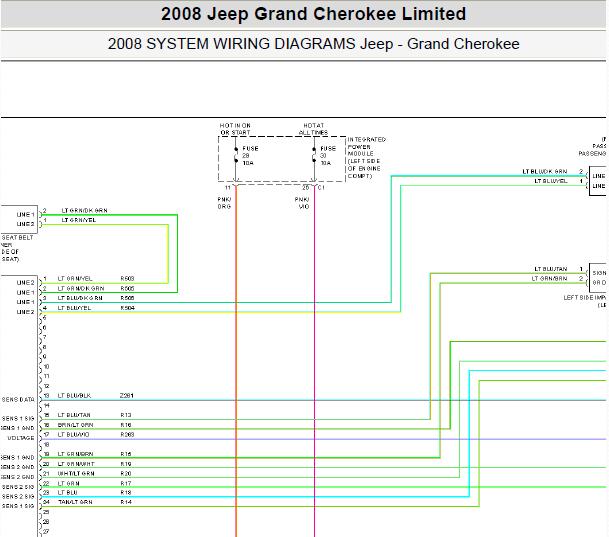Image resolution: width=609 pixels, height=537 pixels.
Task: Click 'LT GRN/YEL' label at seat belt connector pin 1
Action: point(78,220)
